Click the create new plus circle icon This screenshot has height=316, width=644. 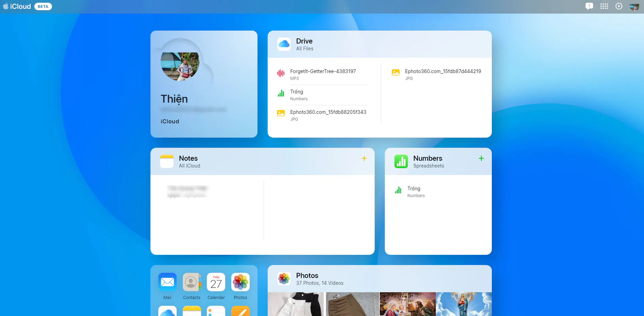619,6
